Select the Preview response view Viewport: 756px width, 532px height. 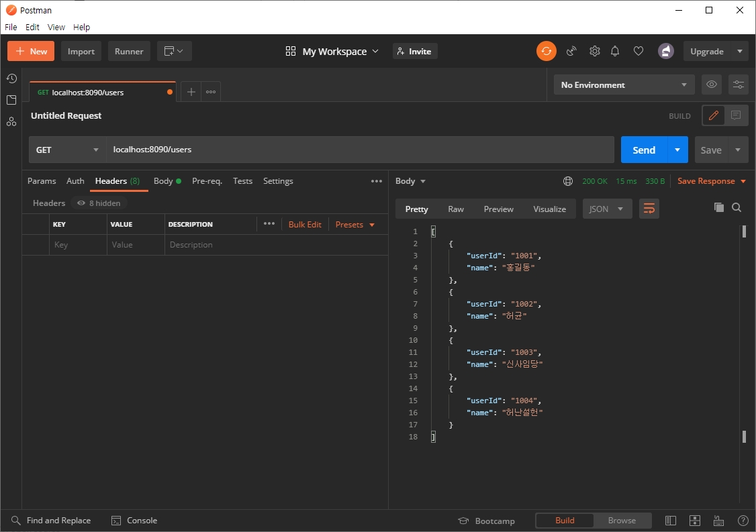499,209
